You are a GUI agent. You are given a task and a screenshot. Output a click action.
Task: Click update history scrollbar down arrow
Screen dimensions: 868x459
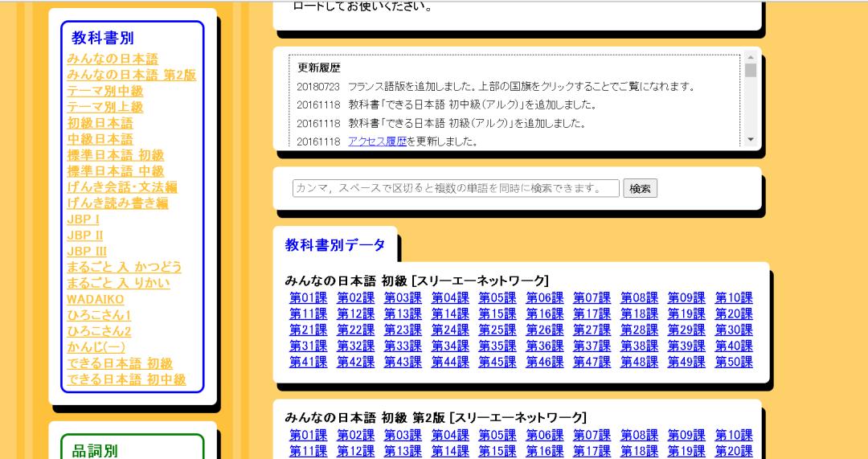(751, 140)
